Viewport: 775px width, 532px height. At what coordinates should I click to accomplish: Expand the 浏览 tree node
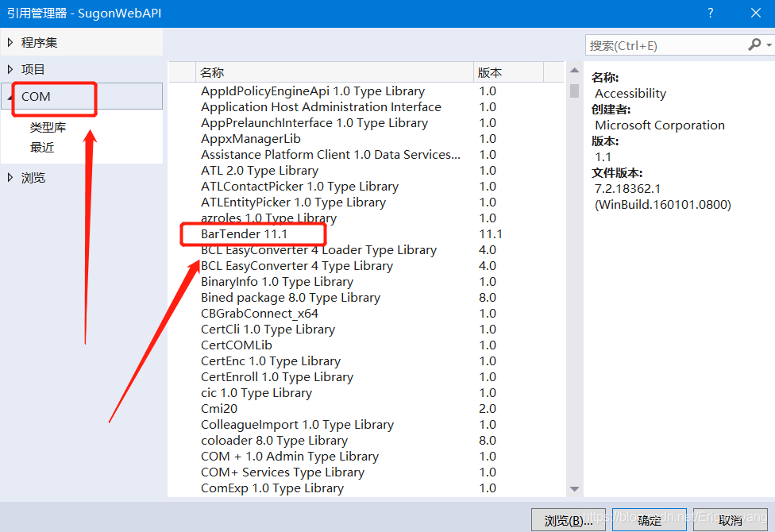point(10,178)
